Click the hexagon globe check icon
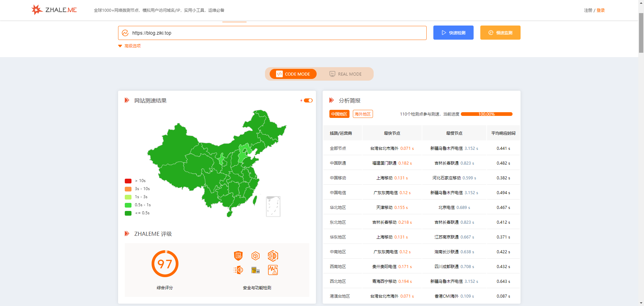This screenshot has height=306, width=644. 273,256
